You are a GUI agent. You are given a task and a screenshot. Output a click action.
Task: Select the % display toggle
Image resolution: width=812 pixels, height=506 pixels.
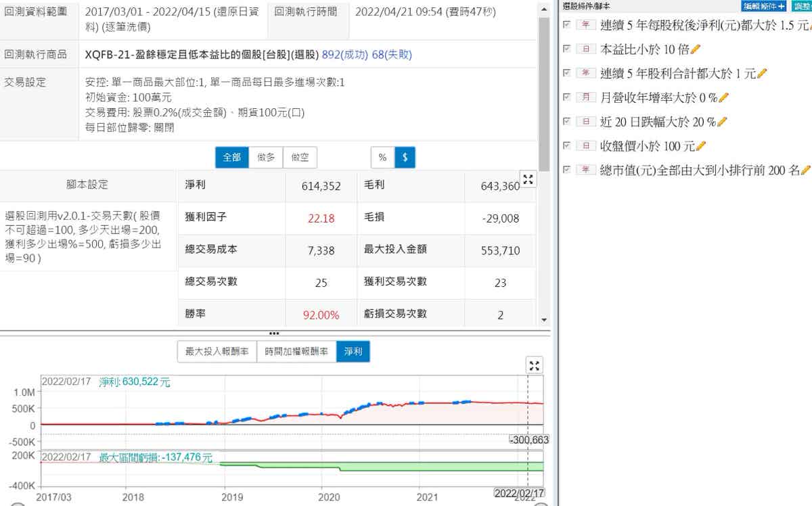coord(382,158)
